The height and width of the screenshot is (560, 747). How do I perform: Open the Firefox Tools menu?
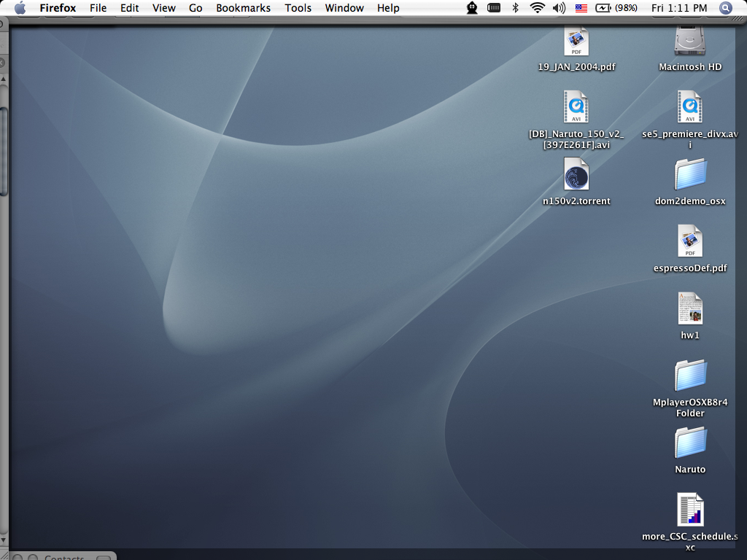(x=298, y=8)
